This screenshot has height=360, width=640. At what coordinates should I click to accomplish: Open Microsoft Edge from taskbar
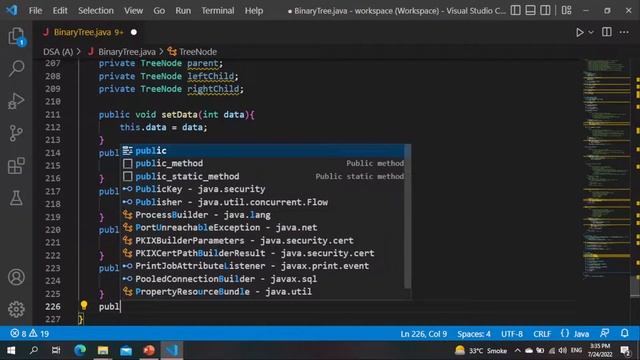click(x=80, y=350)
